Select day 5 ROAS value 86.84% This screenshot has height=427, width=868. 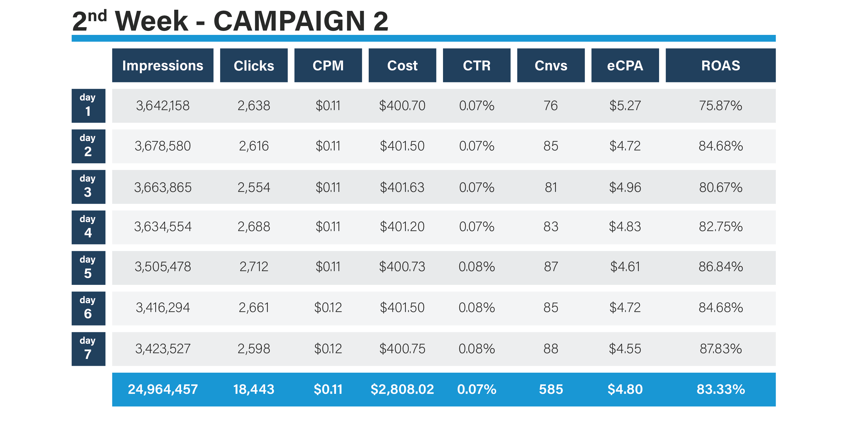pos(721,267)
